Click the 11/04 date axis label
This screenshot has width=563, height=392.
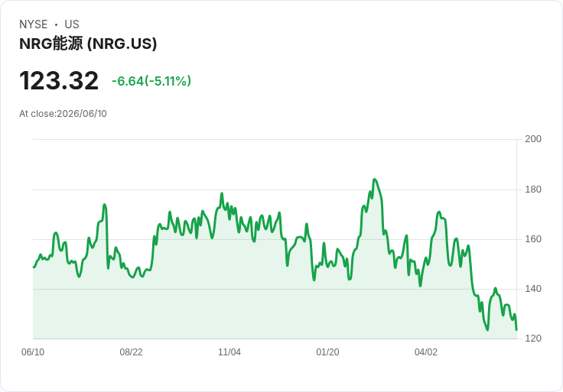229,352
